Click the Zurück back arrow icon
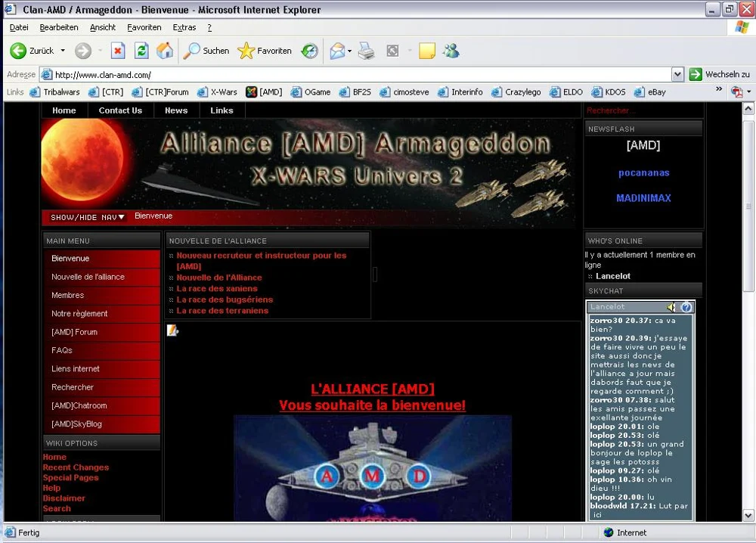The width and height of the screenshot is (756, 543). coord(18,51)
